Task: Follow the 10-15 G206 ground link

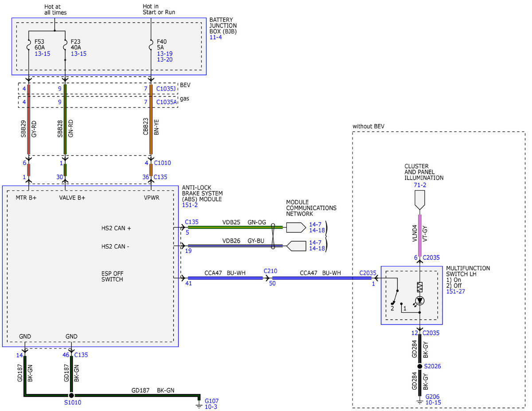Action: coord(433,402)
